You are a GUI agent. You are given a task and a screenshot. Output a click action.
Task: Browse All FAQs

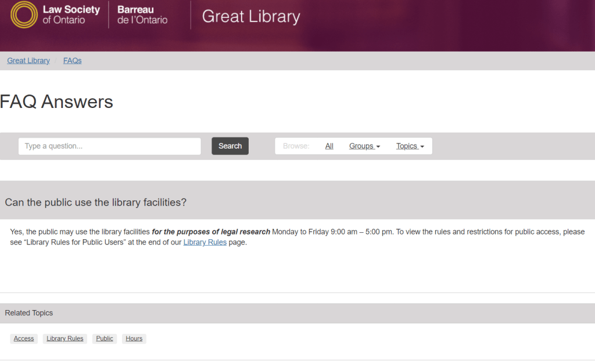[329, 146]
